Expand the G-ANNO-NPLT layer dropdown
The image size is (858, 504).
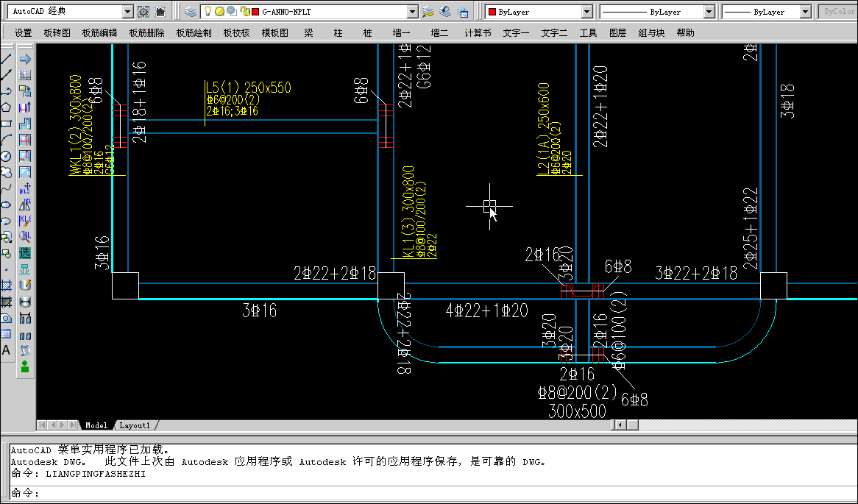pyautogui.click(x=413, y=12)
